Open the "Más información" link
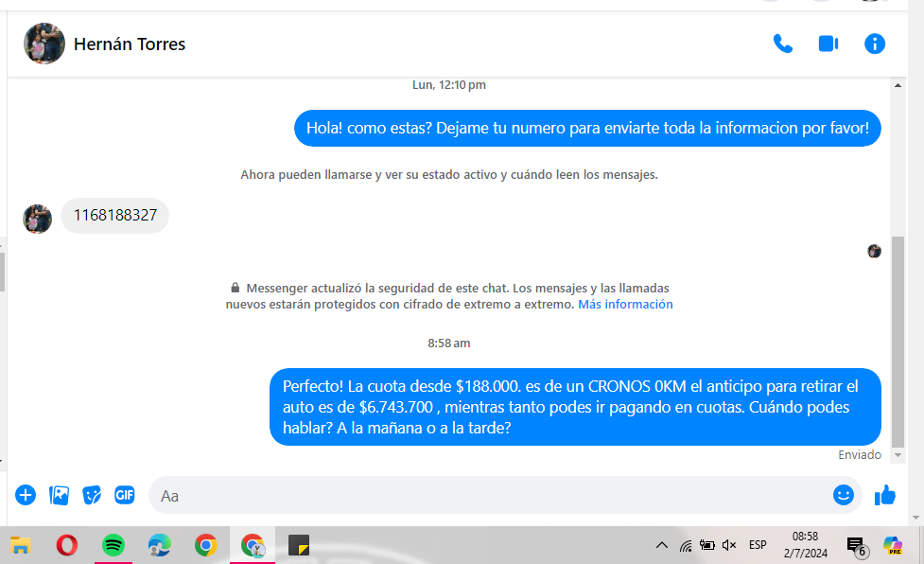The width and height of the screenshot is (924, 564). [625, 305]
